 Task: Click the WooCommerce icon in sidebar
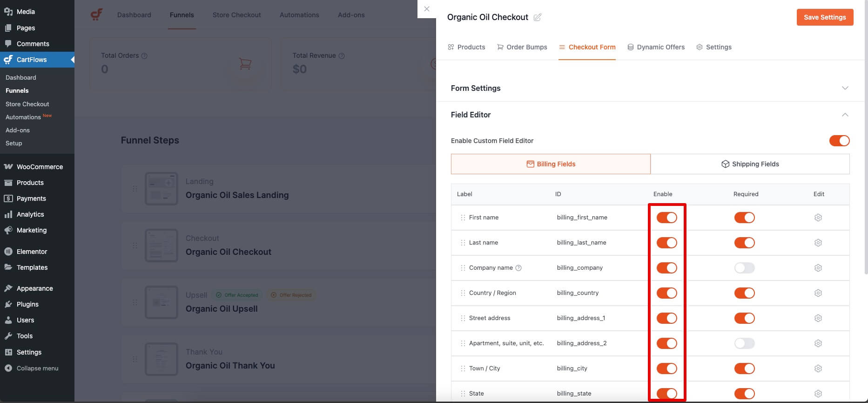(8, 167)
